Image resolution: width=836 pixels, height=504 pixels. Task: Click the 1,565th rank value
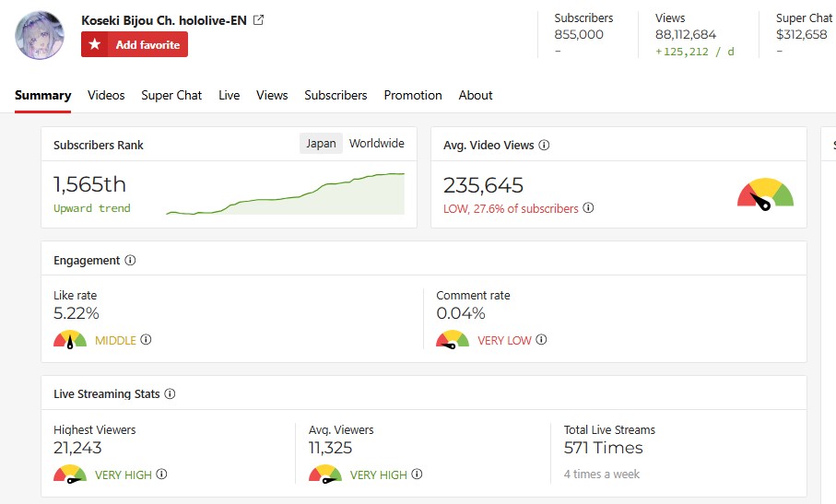[89, 184]
